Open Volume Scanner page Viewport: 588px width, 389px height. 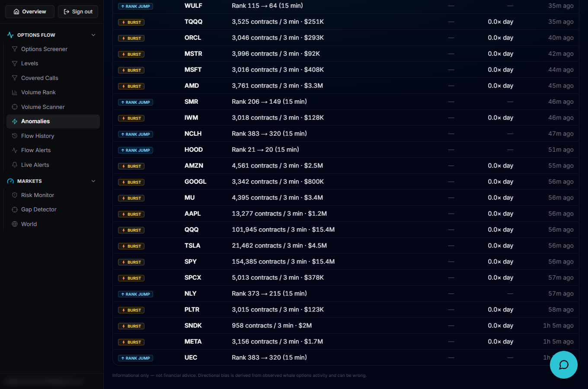pyautogui.click(x=53, y=107)
